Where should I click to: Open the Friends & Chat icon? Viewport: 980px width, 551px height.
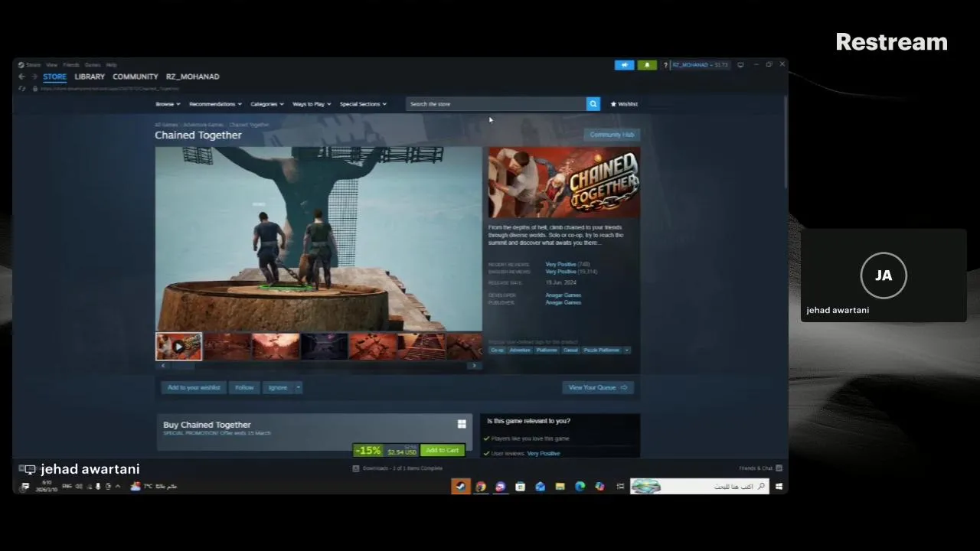(779, 468)
